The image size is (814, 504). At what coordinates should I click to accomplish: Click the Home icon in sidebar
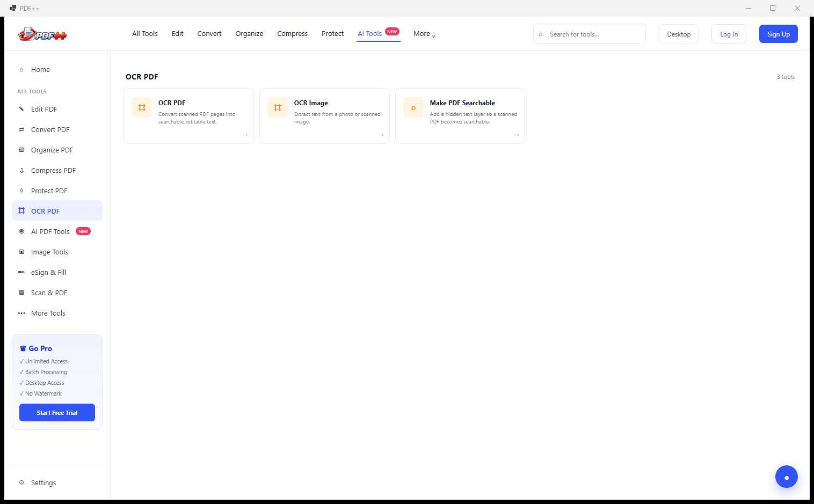click(x=21, y=70)
